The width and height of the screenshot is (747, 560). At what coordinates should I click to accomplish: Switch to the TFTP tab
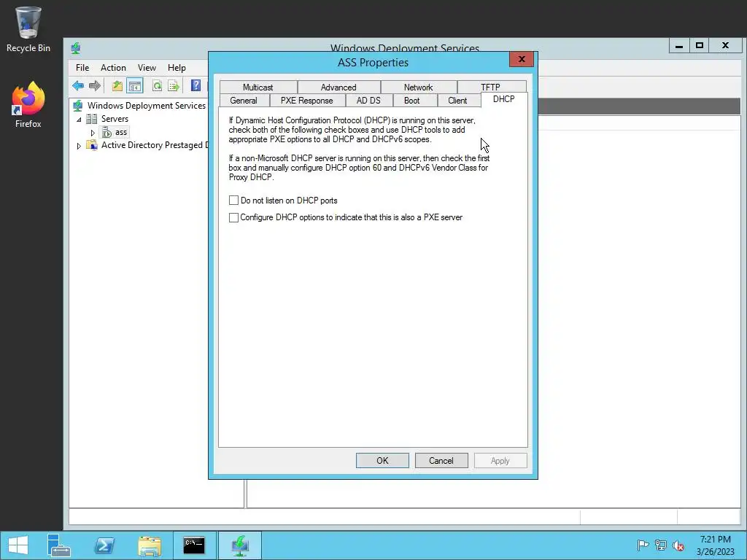click(491, 87)
